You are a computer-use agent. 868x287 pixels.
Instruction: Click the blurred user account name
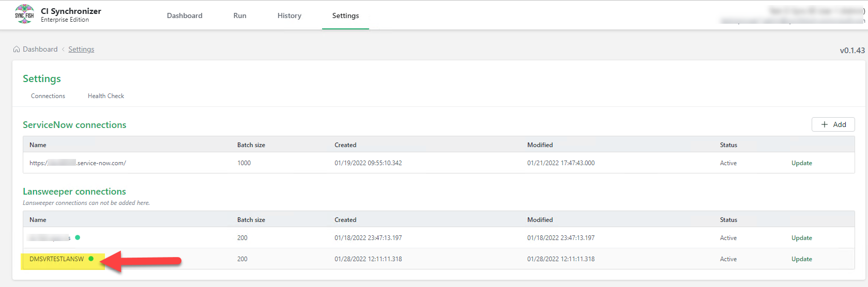point(816,10)
